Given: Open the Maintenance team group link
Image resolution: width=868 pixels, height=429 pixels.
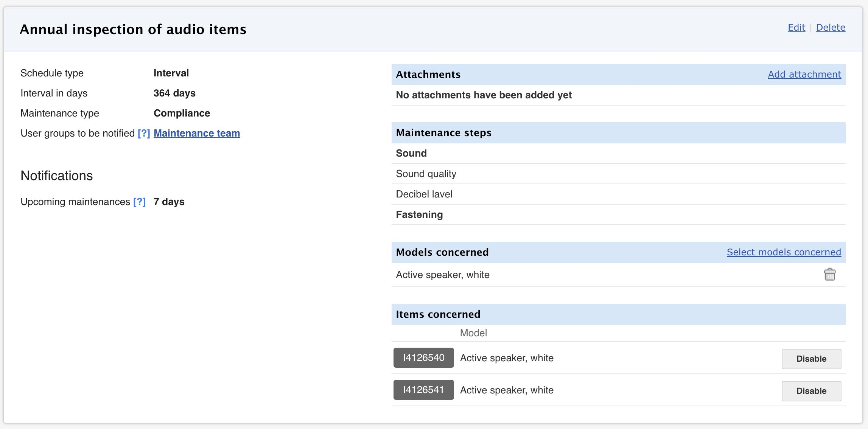Looking at the screenshot, I should [x=196, y=134].
